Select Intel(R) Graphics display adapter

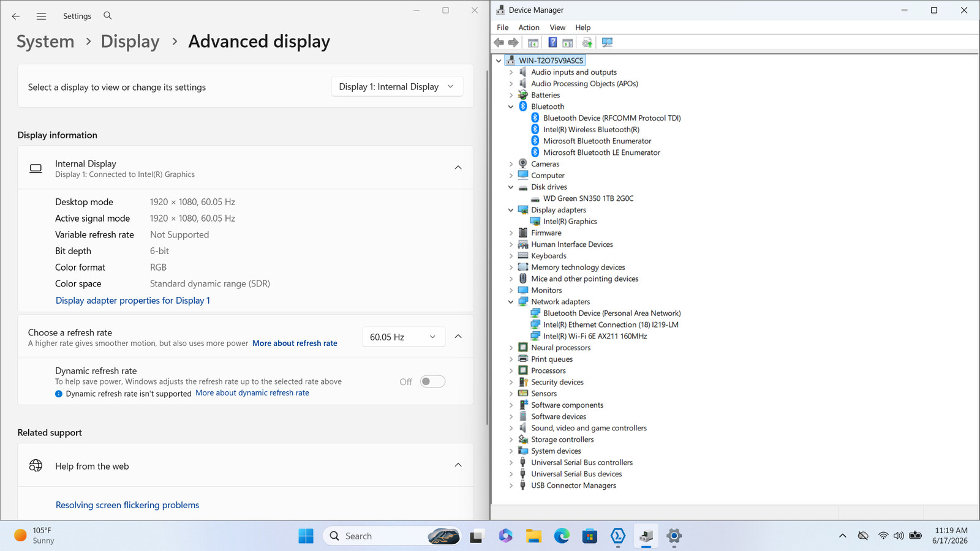pos(570,222)
